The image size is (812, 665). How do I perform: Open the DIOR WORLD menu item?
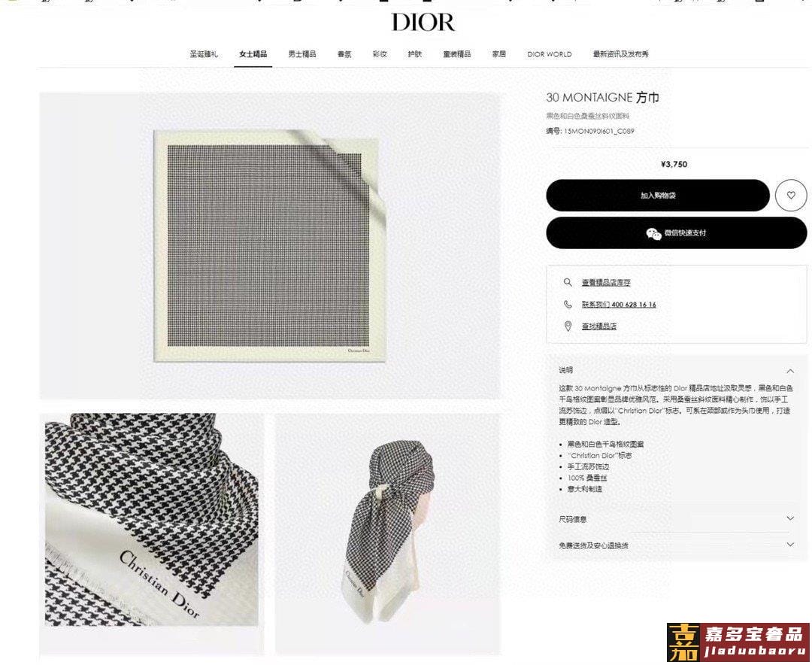[550, 54]
